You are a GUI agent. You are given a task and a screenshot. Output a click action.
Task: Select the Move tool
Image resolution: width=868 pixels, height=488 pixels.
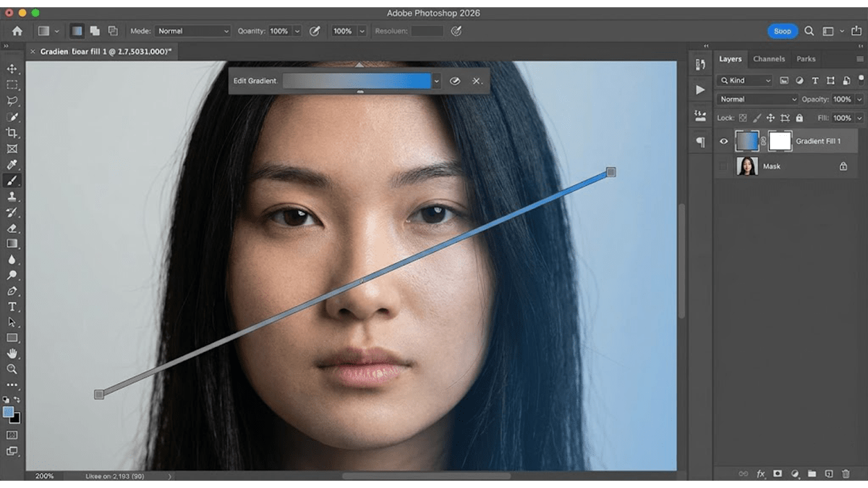12,69
